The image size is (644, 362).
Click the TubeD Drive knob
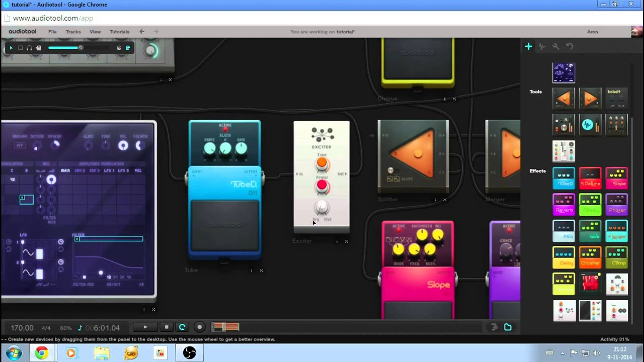209,148
